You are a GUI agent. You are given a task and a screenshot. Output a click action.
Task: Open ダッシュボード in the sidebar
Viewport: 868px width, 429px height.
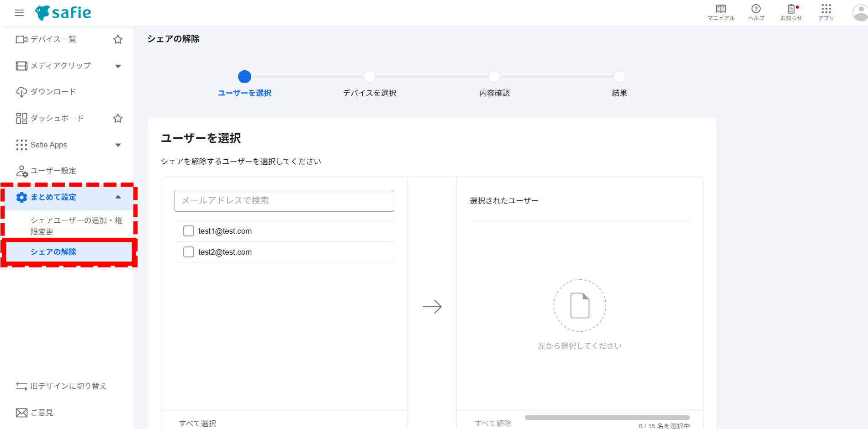(x=57, y=118)
